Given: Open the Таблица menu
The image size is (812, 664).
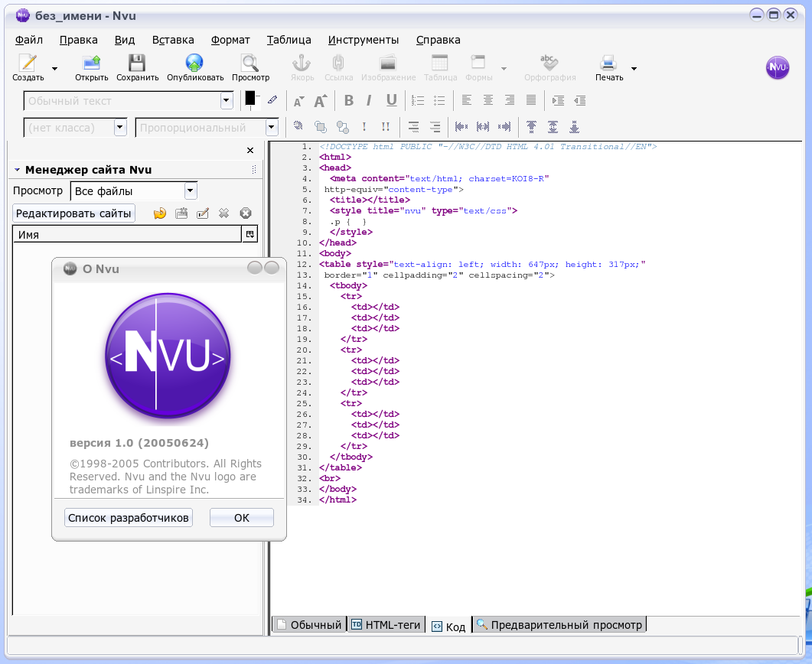Looking at the screenshot, I should click(x=289, y=40).
